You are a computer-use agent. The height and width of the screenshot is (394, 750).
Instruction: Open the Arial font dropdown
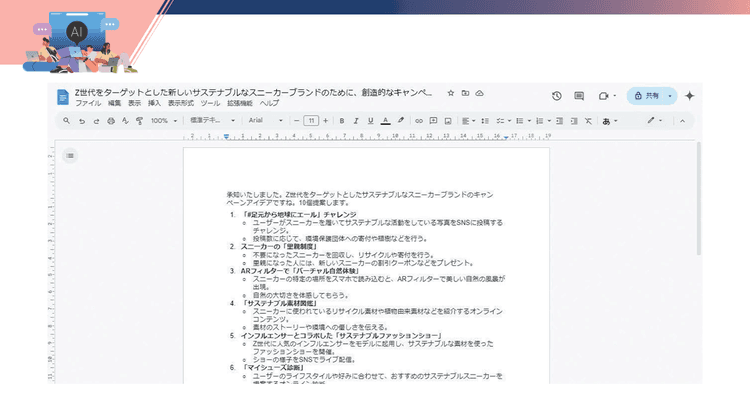point(265,120)
